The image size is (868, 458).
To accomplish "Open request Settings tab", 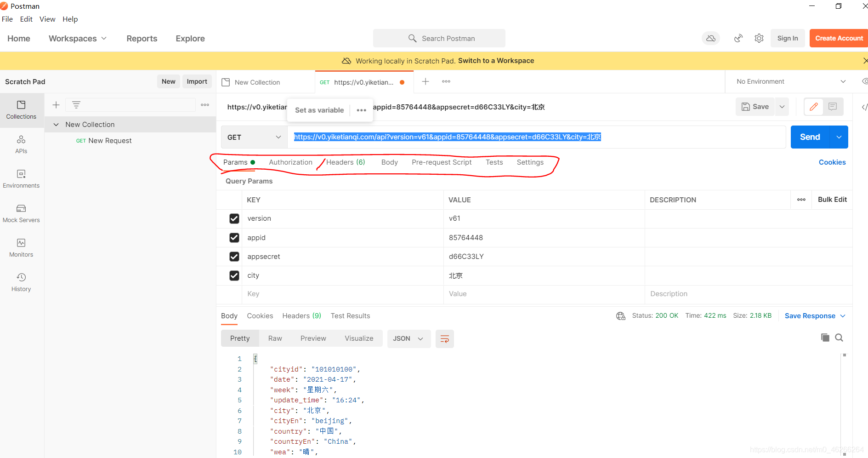I will [x=530, y=162].
